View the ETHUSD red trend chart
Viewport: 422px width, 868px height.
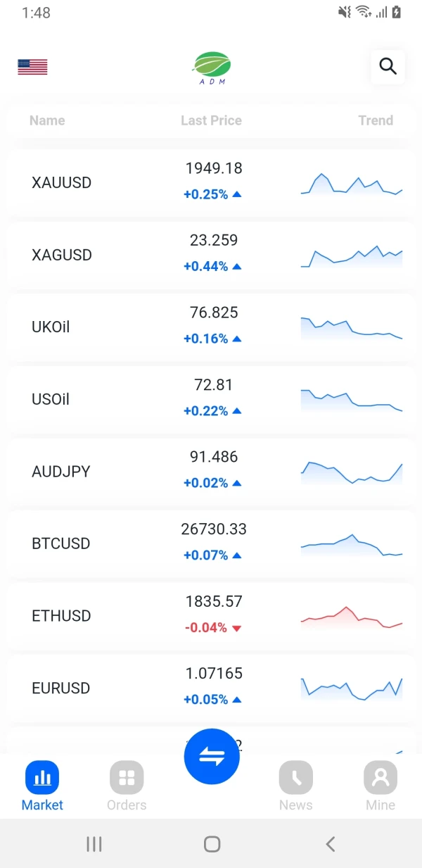351,617
